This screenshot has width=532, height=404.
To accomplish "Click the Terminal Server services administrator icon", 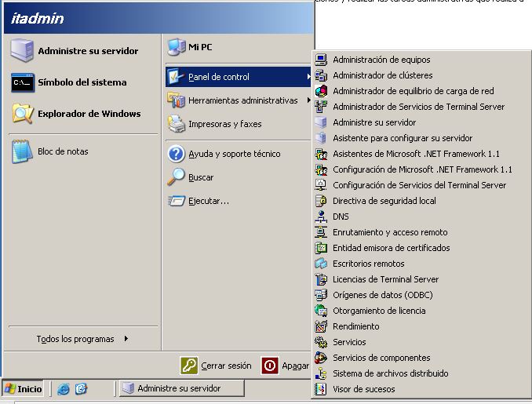I will pos(321,107).
